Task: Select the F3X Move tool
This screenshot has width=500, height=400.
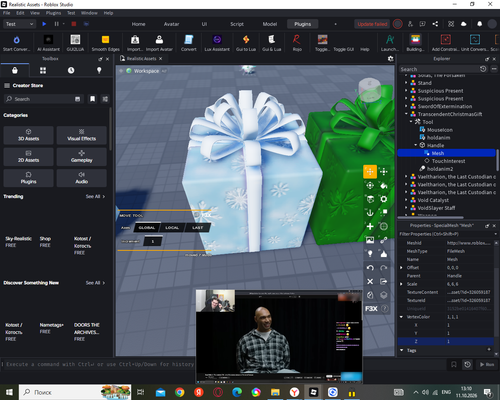Action: pos(370,172)
